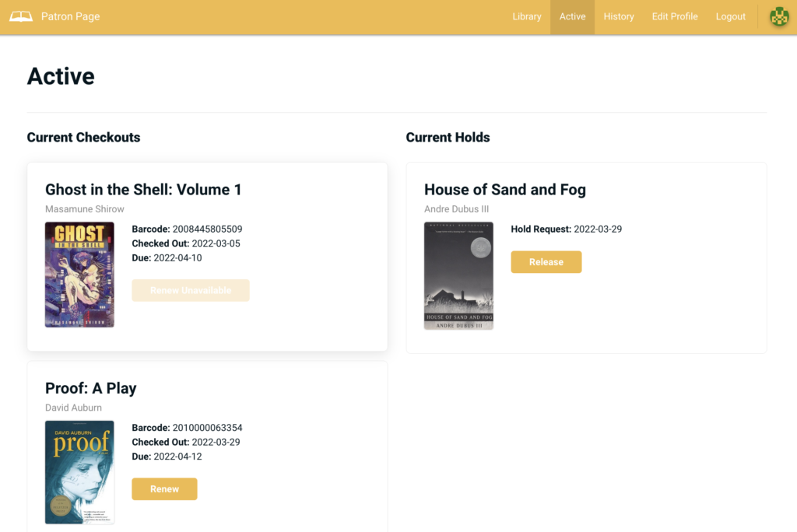797x532 pixels.
Task: Click the Ghost in the Shell cover
Action: coord(79,275)
